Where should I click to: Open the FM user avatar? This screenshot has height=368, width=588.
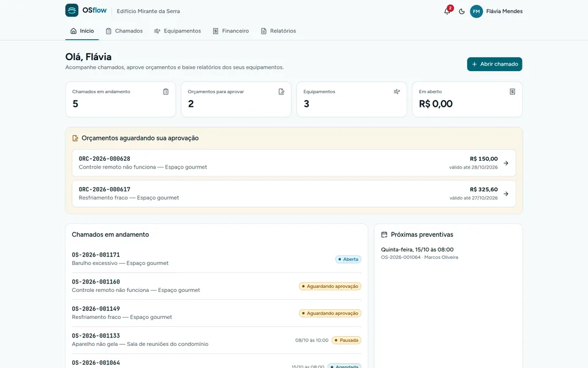pos(477,11)
